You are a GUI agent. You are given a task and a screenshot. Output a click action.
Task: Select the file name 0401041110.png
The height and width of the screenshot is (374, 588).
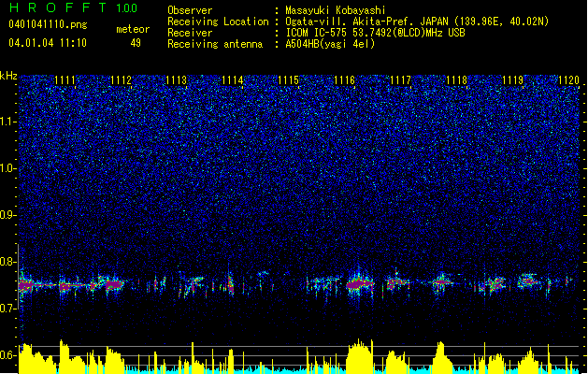coord(48,24)
